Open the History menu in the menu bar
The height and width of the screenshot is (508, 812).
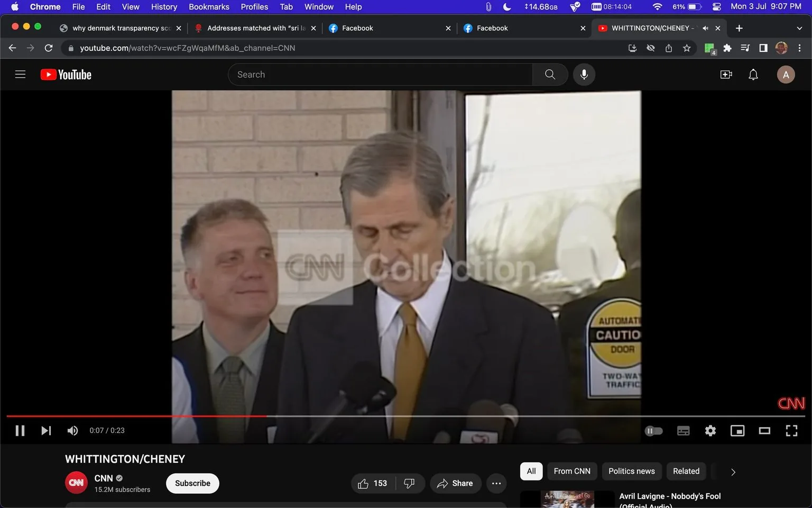coord(163,7)
